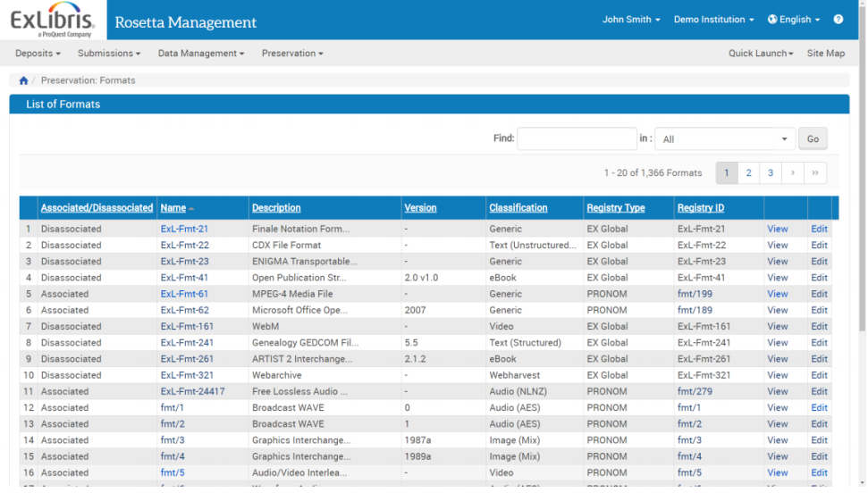Screen dimensions: 868x493
Task: View the fmt/5 format row
Action: [x=777, y=473]
